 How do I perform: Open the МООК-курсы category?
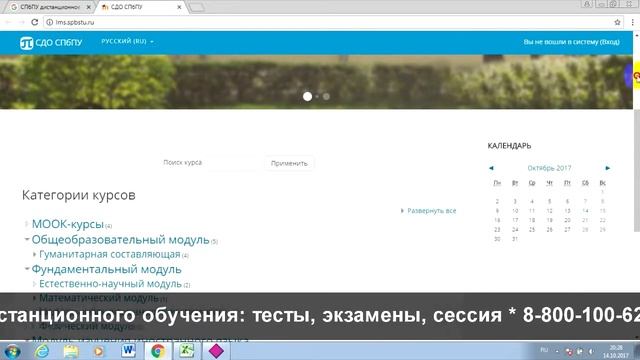pyautogui.click(x=68, y=224)
